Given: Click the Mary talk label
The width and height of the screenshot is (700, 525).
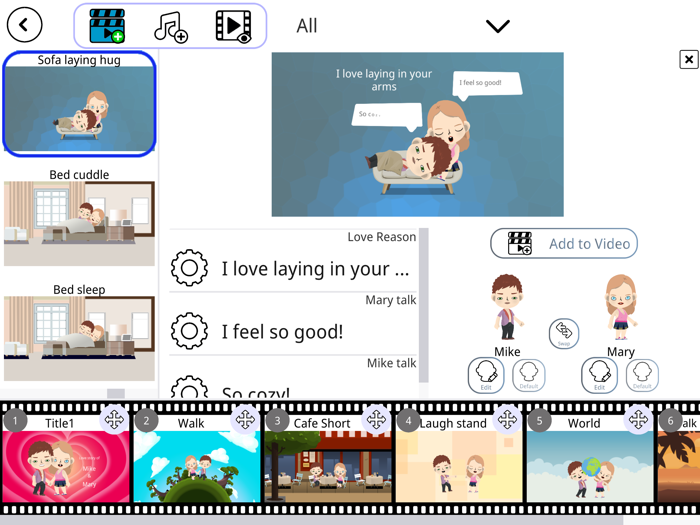Looking at the screenshot, I should click(x=391, y=300).
